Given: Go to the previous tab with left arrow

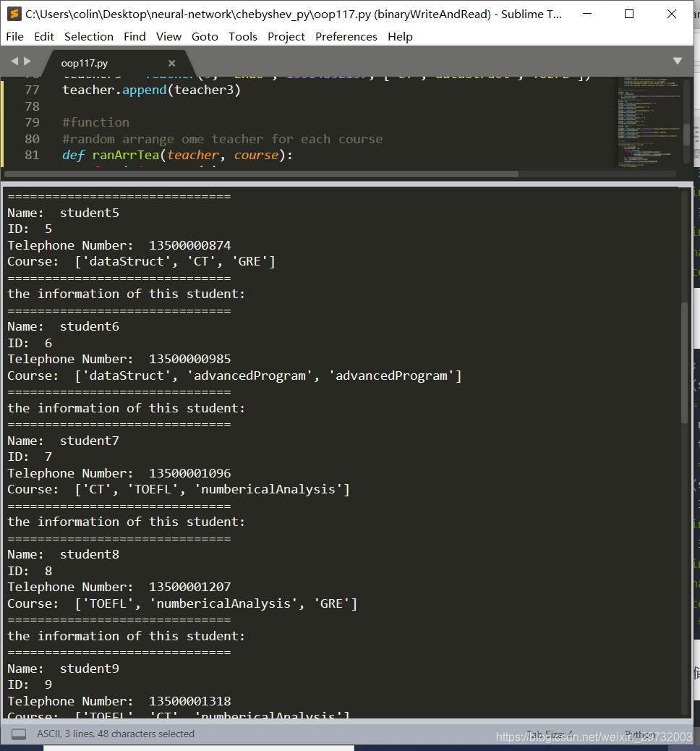Looking at the screenshot, I should pyautogui.click(x=14, y=61).
